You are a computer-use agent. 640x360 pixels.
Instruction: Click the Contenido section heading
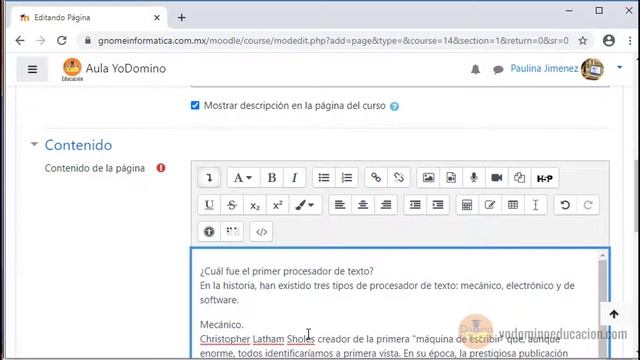[x=78, y=145]
